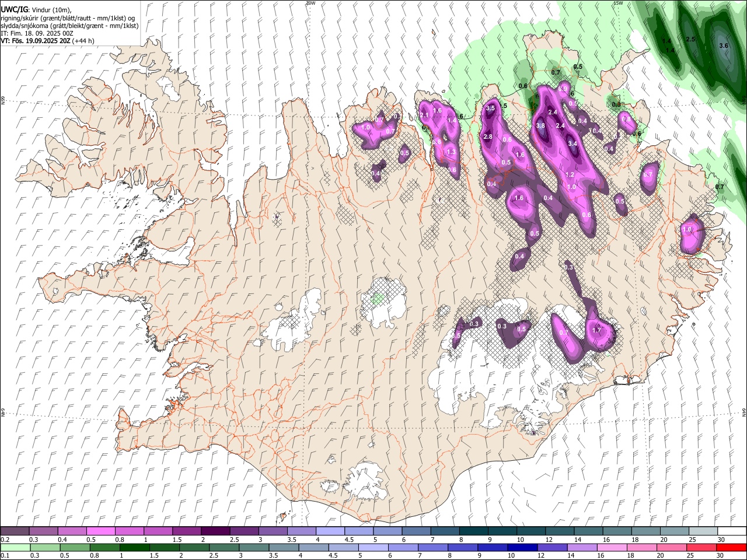Click the dusky purple 0.2 swatch in snow legend
This screenshot has width=747, height=560.
click(x=15, y=531)
